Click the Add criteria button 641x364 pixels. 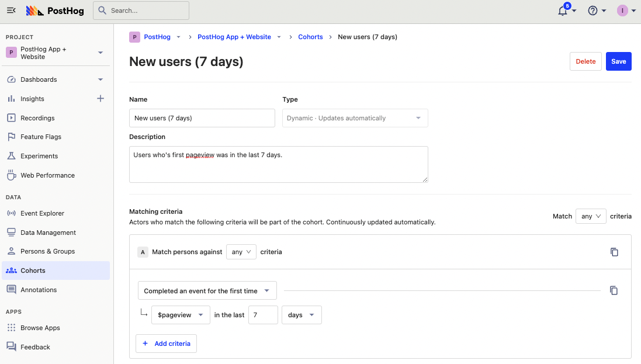coord(166,344)
